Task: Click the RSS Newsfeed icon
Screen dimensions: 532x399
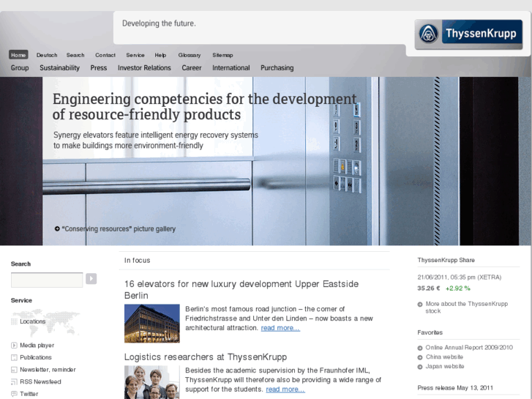Action: tap(14, 382)
